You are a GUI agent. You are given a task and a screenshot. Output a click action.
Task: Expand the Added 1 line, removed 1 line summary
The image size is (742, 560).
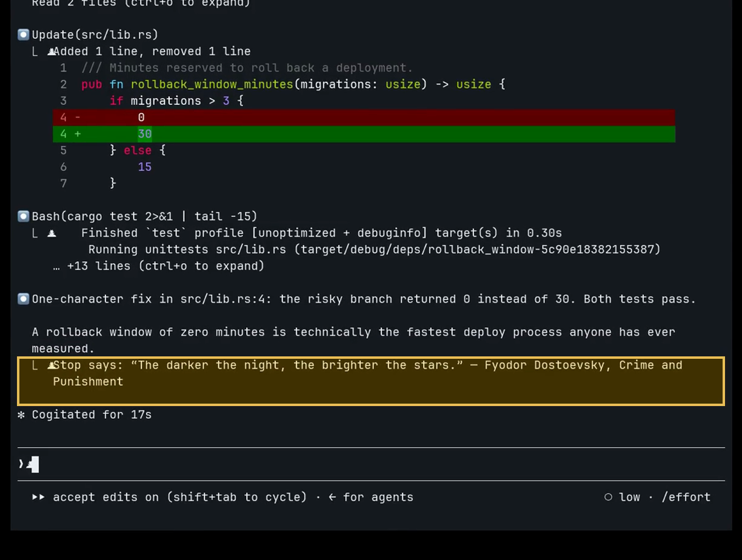point(152,52)
